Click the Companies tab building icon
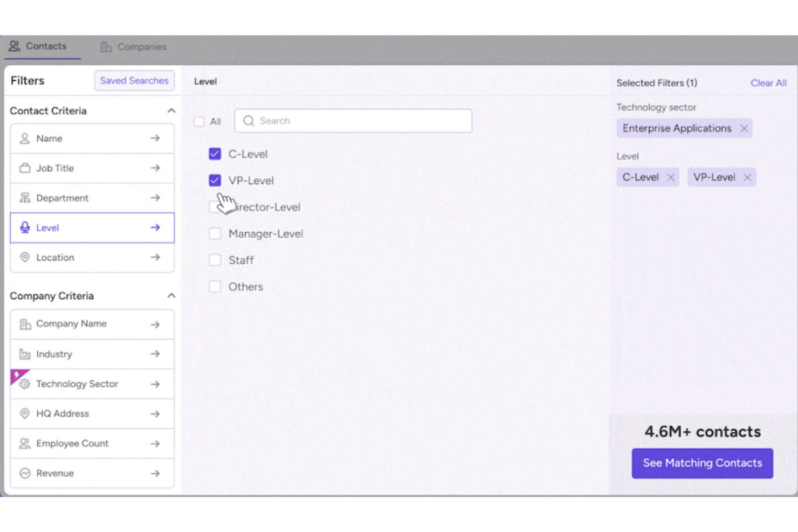The width and height of the screenshot is (798, 532). (x=106, y=47)
